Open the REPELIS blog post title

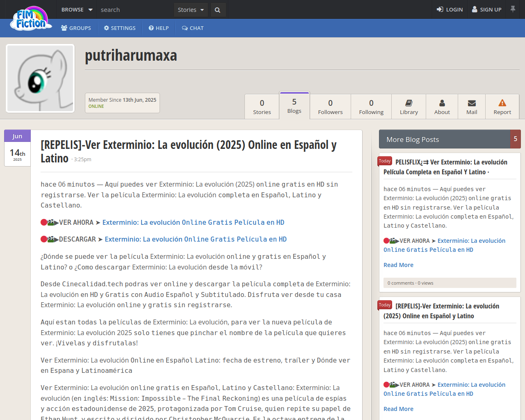pos(189,151)
